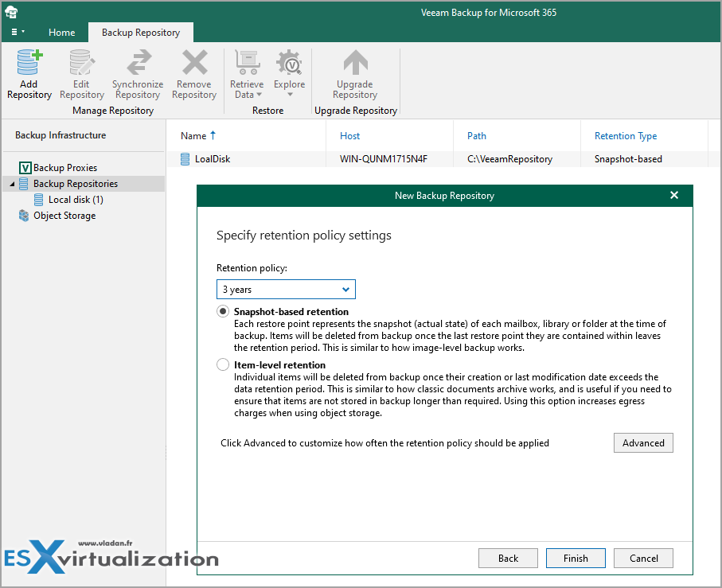Select the Object Storage tree item
This screenshot has height=588, width=722.
[x=64, y=216]
